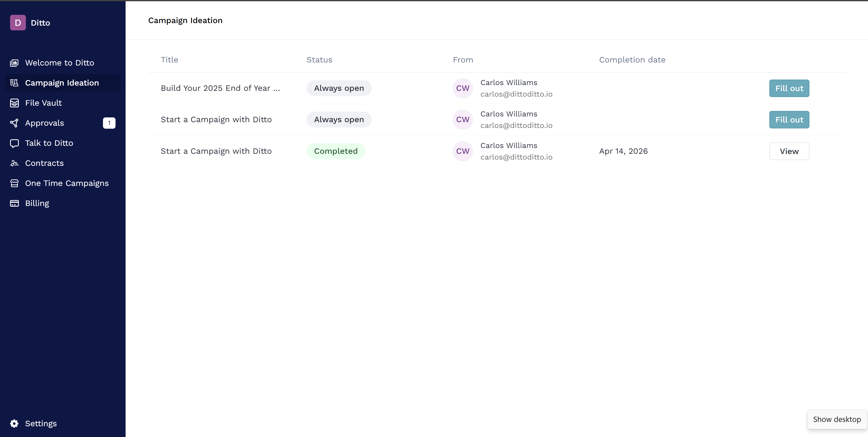Navigate to File Vault from the sidebar
Image resolution: width=868 pixels, height=437 pixels.
click(43, 103)
